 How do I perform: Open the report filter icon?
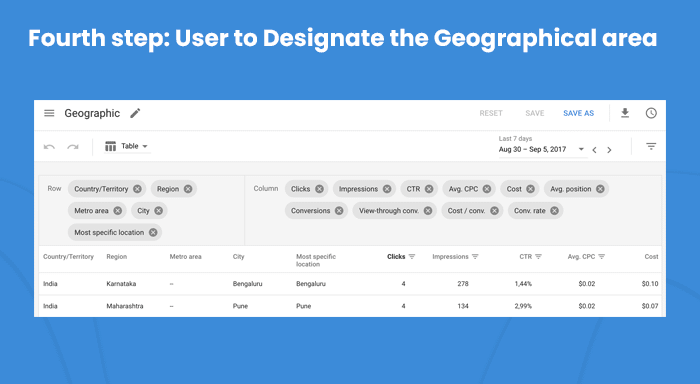pos(651,146)
